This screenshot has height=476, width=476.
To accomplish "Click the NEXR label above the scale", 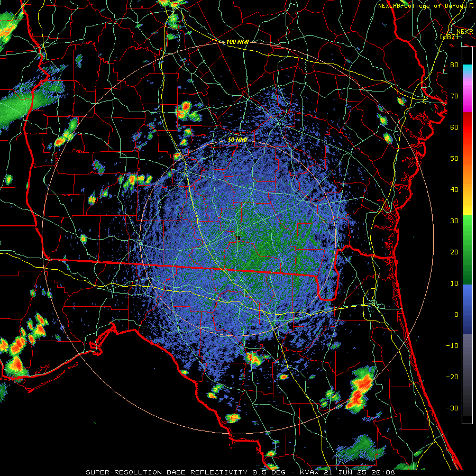I will coord(465,32).
